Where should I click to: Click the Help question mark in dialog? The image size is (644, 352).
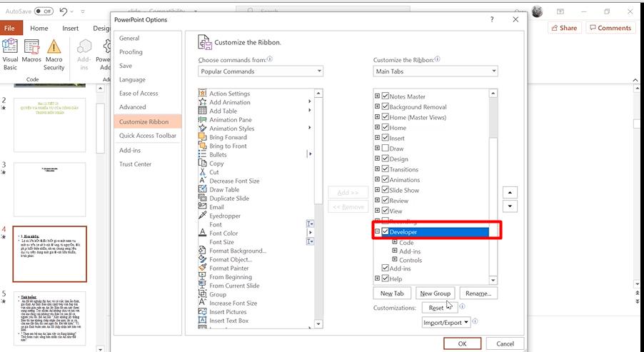tap(492, 19)
